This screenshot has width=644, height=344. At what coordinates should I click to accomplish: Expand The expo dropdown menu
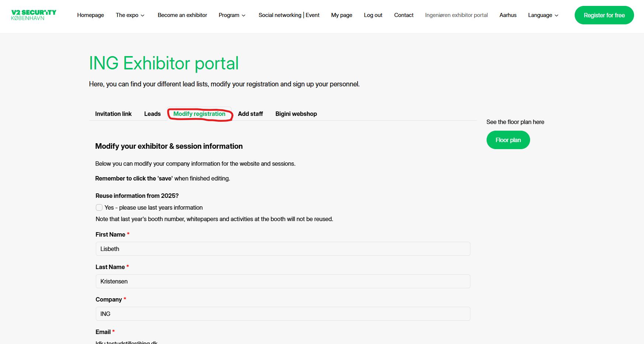point(130,15)
